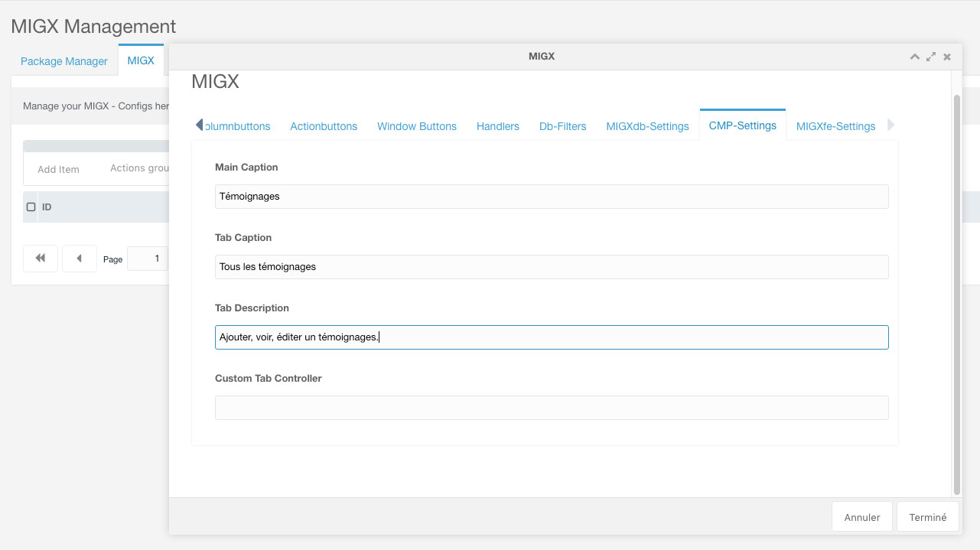The image size is (980, 550).
Task: Sort by the ID column header
Action: (x=47, y=207)
